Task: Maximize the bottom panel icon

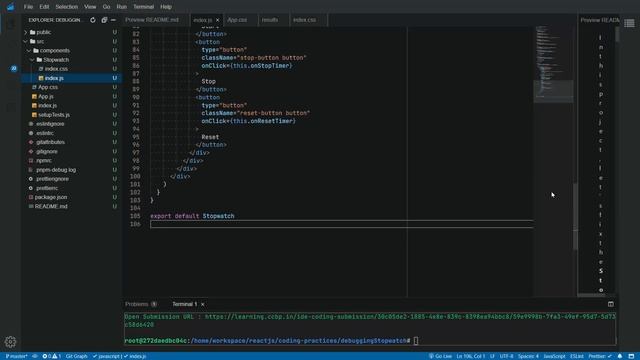Action: (611, 304)
